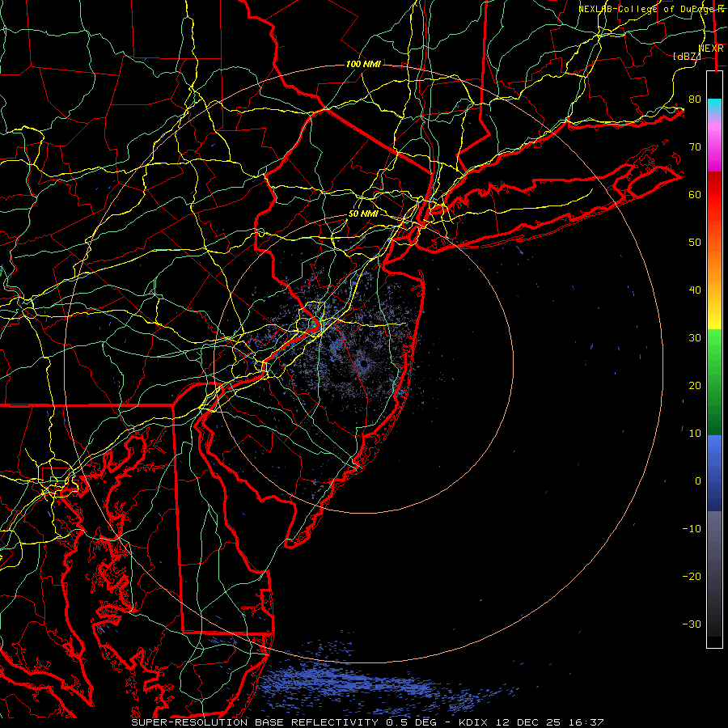Image resolution: width=728 pixels, height=728 pixels.
Task: Click "SUPER-RESOLUTION BASE REFLECTIVITY" in the caption
Action: [256, 722]
